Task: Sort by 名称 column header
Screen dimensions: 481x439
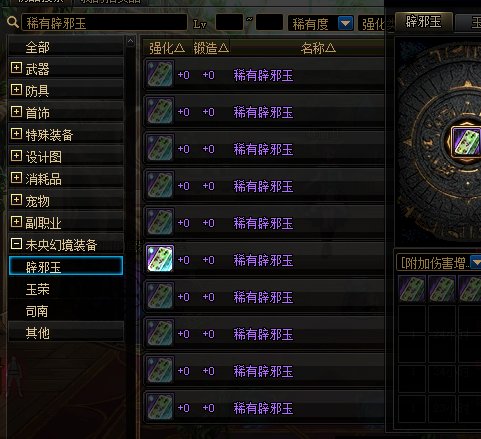Action: [318, 48]
